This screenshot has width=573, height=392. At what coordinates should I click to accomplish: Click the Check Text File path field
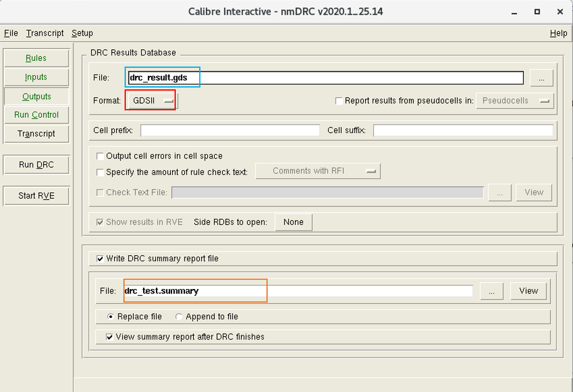coord(328,192)
